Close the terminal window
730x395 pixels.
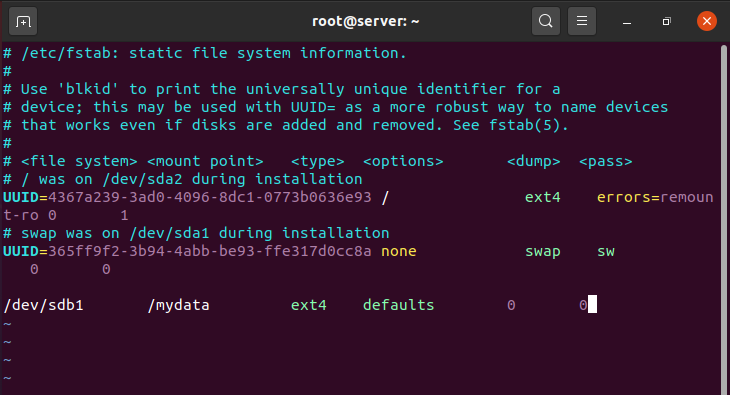point(706,21)
